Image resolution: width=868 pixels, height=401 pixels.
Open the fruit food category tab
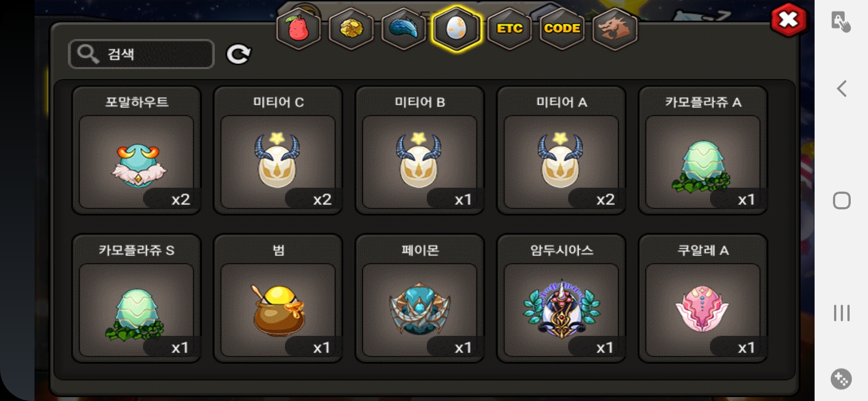[299, 28]
